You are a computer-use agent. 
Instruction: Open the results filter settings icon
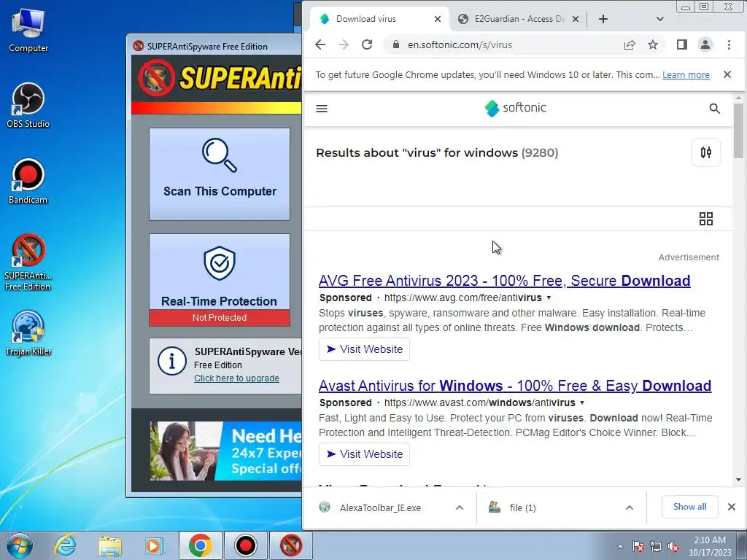coord(706,152)
